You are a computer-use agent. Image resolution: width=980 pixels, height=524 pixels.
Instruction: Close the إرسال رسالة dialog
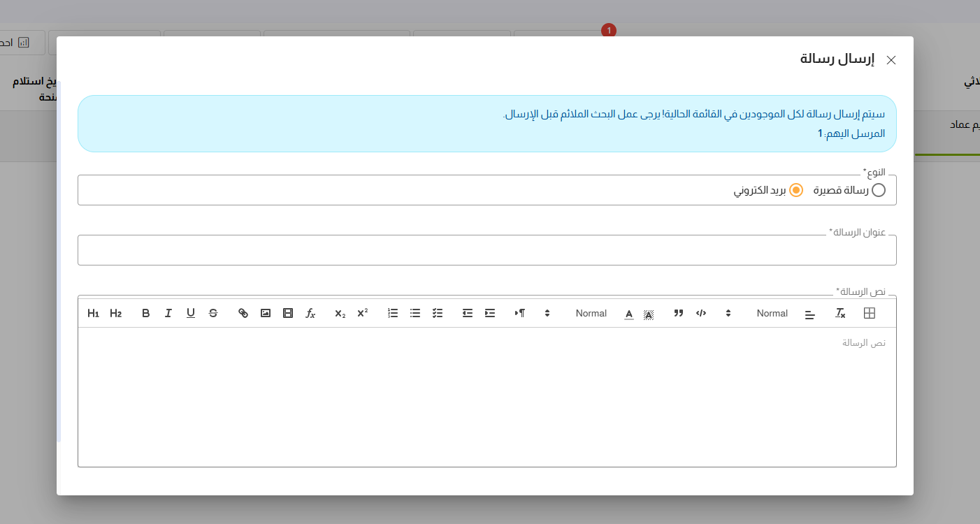tap(891, 60)
